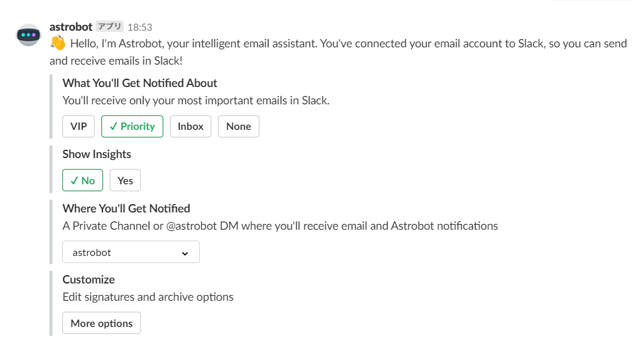
Task: Choose Inbox notification level
Action: pyautogui.click(x=190, y=127)
